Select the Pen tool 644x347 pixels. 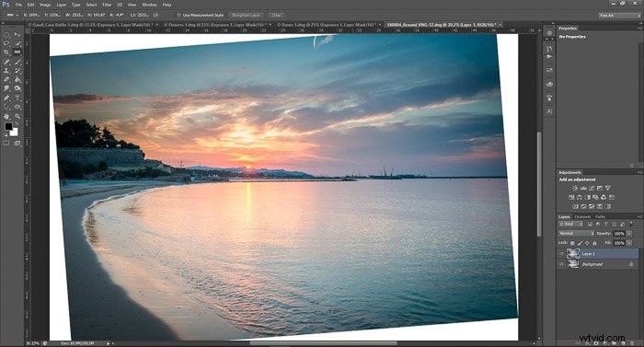tap(6, 98)
